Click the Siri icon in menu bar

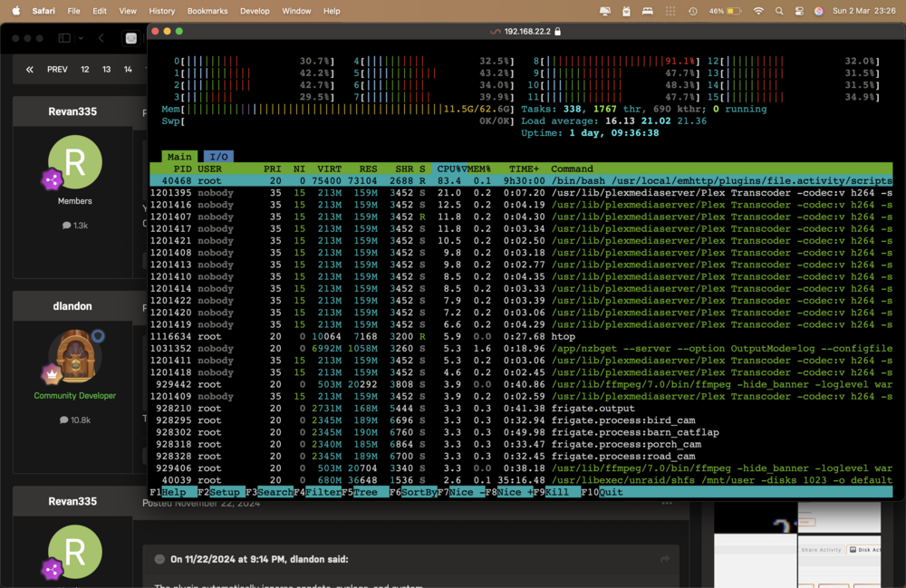click(819, 11)
